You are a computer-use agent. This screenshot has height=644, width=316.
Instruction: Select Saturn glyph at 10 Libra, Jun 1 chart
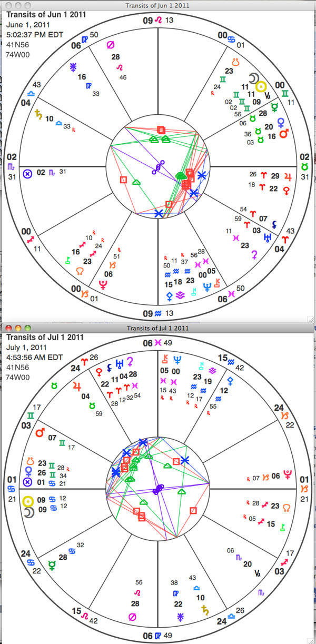click(x=38, y=113)
